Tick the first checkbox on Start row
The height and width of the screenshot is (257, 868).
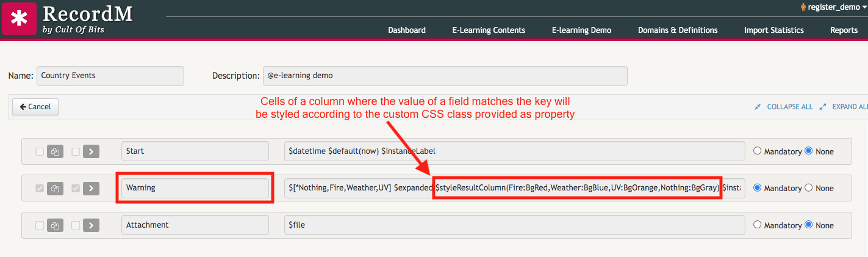coord(40,151)
